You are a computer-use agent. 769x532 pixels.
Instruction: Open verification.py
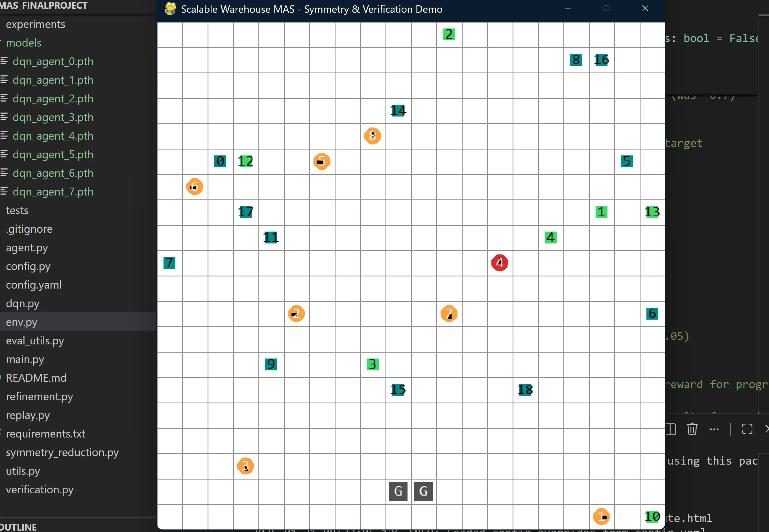[x=40, y=490]
